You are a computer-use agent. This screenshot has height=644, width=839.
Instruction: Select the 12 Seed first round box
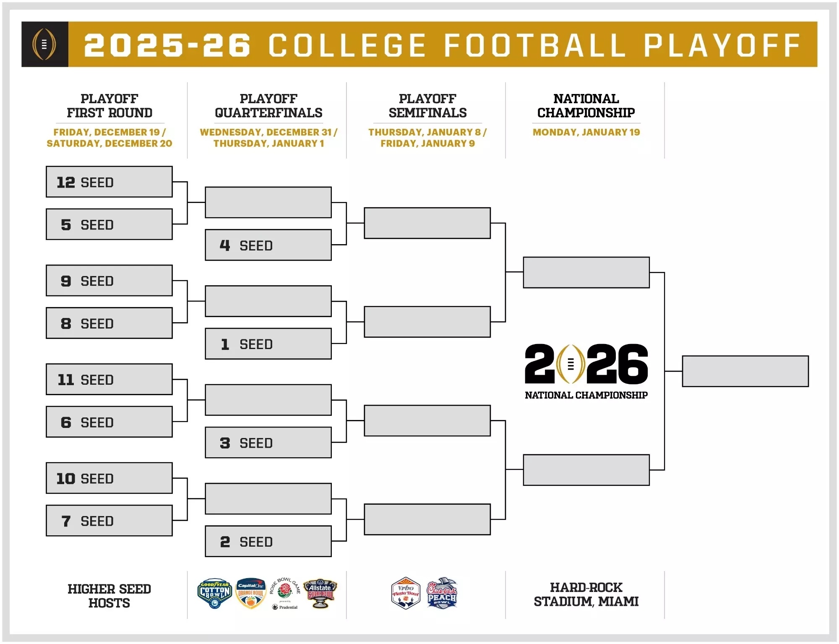(x=109, y=182)
